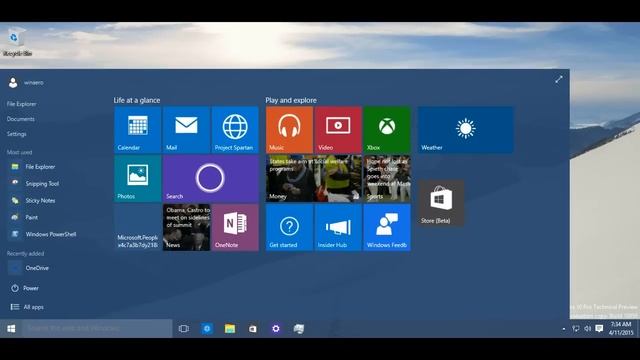Viewport: 640px width, 360px height.
Task: Show All apps list
Action: coord(27,307)
